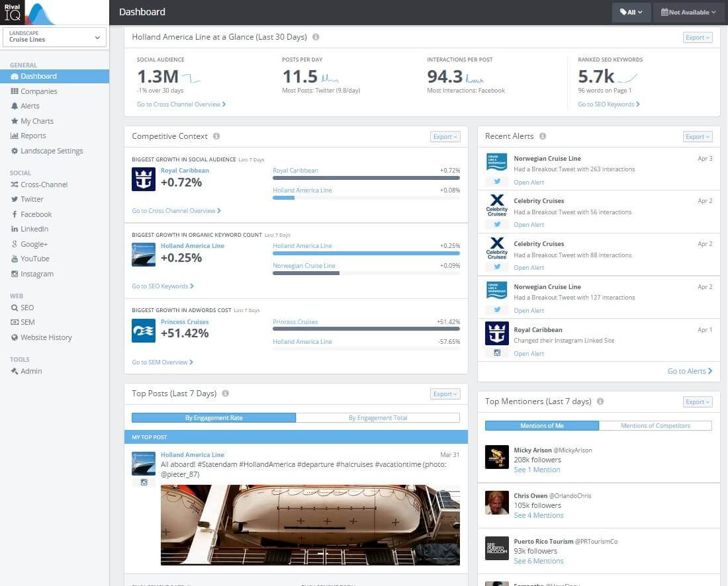Open the Alerts menu item
The width and height of the screenshot is (728, 586).
(x=54, y=106)
